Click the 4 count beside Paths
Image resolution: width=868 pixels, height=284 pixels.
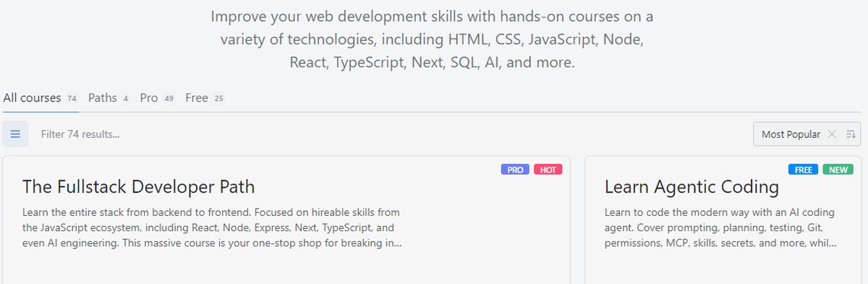pyautogui.click(x=125, y=99)
